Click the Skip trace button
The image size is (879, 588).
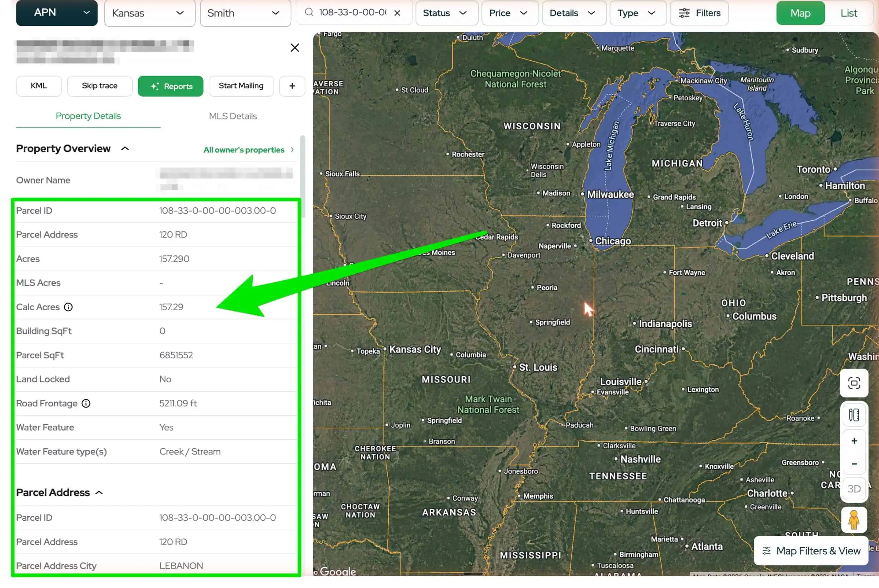tap(99, 86)
